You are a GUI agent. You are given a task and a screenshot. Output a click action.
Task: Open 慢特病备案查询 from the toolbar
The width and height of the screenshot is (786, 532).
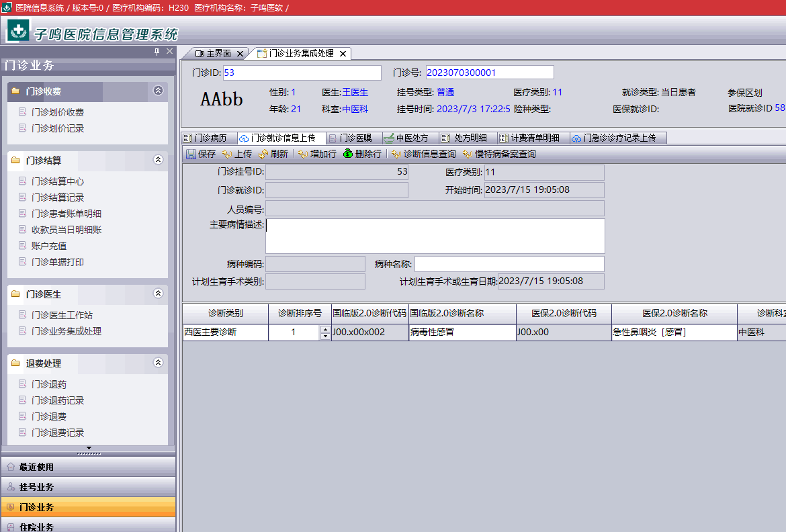pyautogui.click(x=500, y=154)
